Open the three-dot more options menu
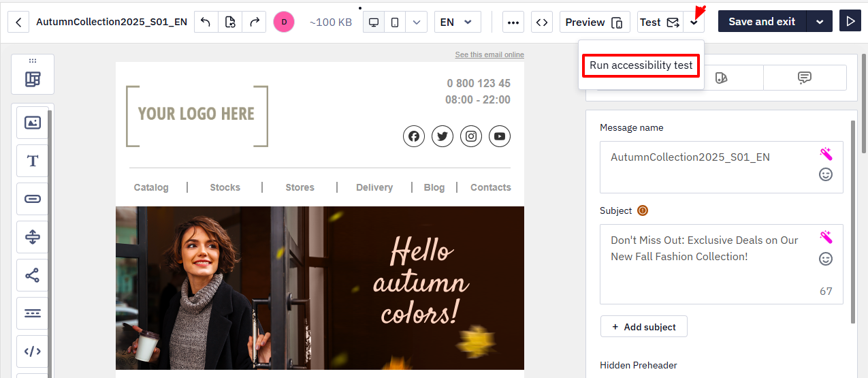This screenshot has width=868, height=378. click(x=513, y=22)
